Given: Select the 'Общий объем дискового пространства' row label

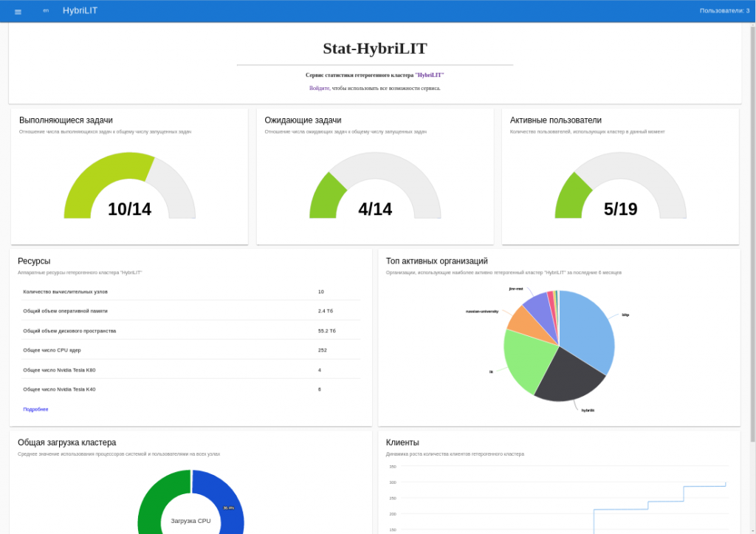Looking at the screenshot, I should pyautogui.click(x=69, y=331).
